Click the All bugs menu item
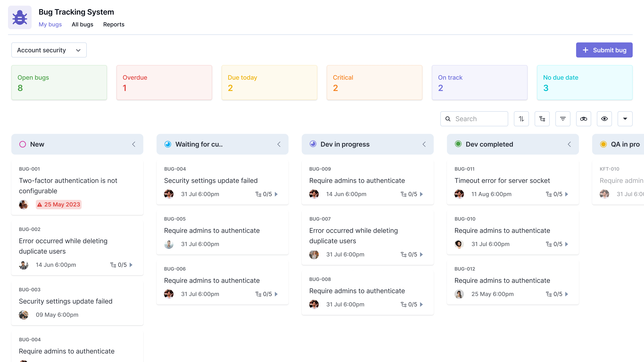Viewport: 644px width, 362px height. [x=82, y=24]
